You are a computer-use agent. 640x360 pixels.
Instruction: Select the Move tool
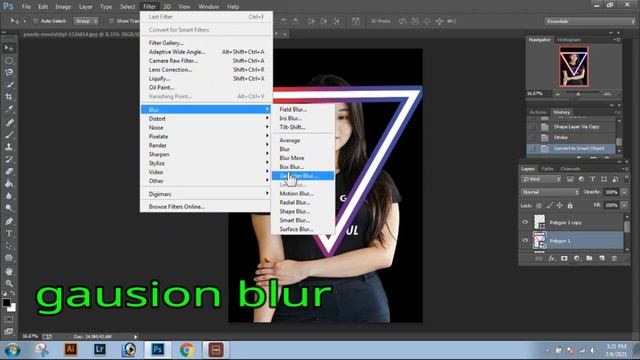click(9, 48)
